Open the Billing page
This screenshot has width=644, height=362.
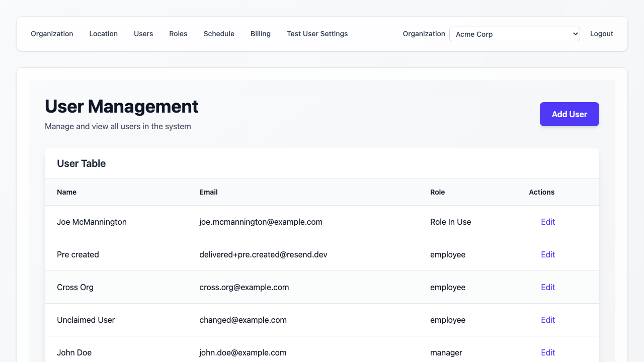click(261, 34)
